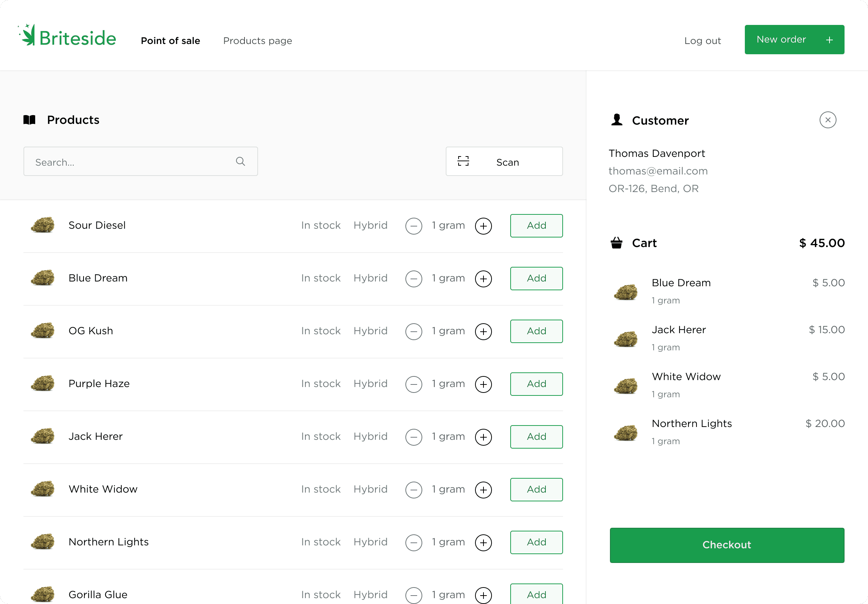The height and width of the screenshot is (604, 868).
Task: Click the search magnifier icon
Action: point(240,161)
